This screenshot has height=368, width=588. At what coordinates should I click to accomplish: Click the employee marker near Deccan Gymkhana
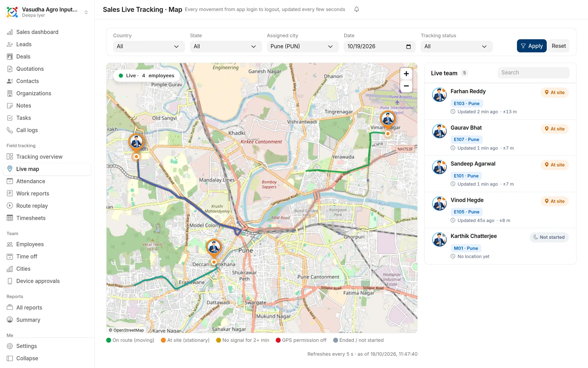tap(214, 248)
